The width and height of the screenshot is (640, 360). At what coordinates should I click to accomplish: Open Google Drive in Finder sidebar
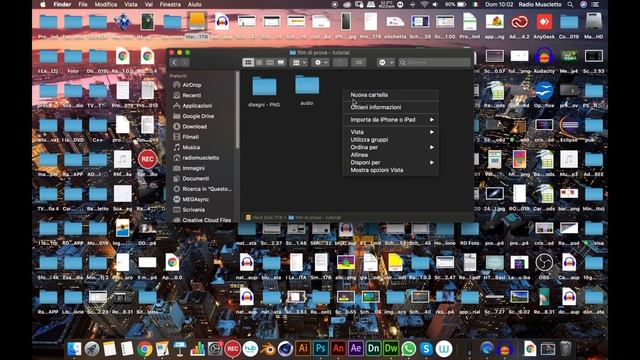198,116
